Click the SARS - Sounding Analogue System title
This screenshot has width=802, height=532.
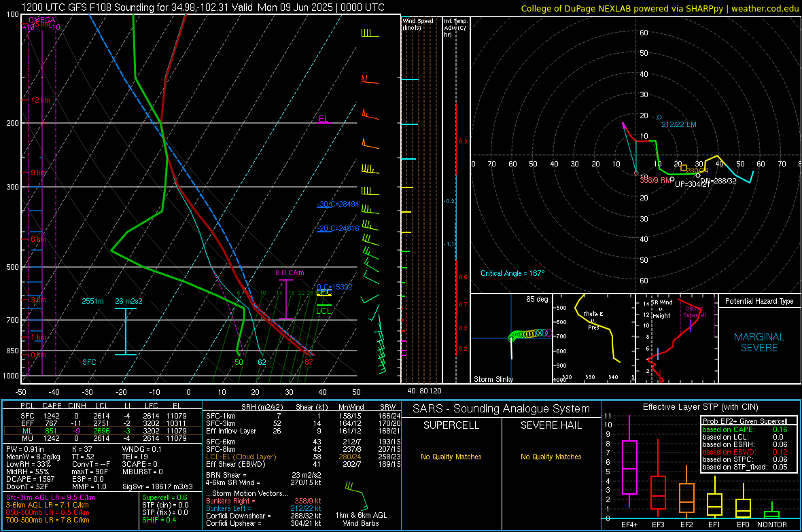pyautogui.click(x=502, y=409)
